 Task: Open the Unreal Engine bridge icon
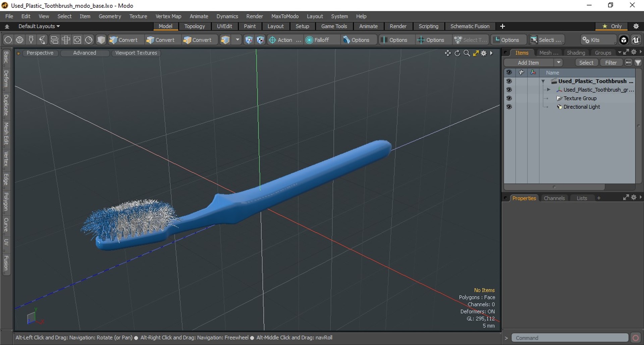[x=636, y=40]
